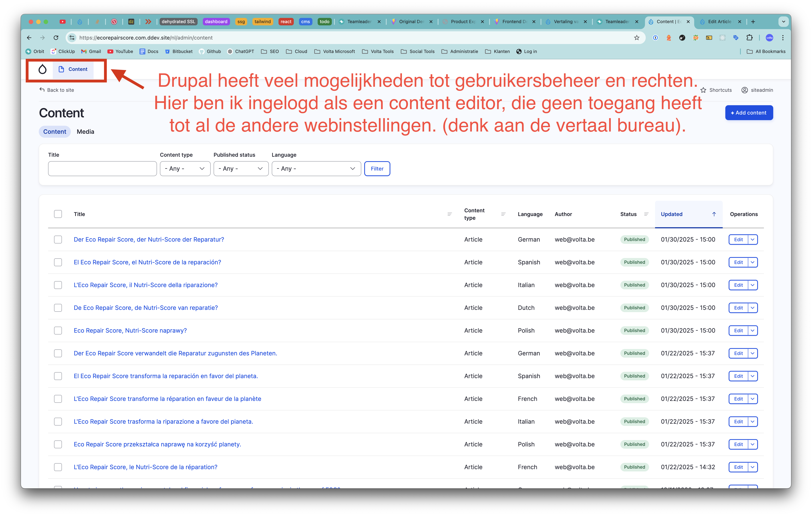Click the Back to site arrow

[42, 90]
